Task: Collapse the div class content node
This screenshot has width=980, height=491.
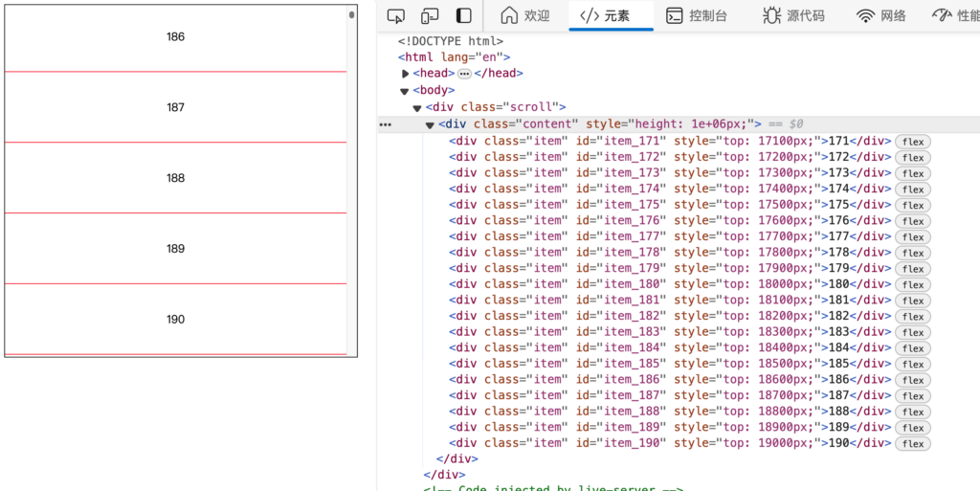Action: tap(430, 125)
